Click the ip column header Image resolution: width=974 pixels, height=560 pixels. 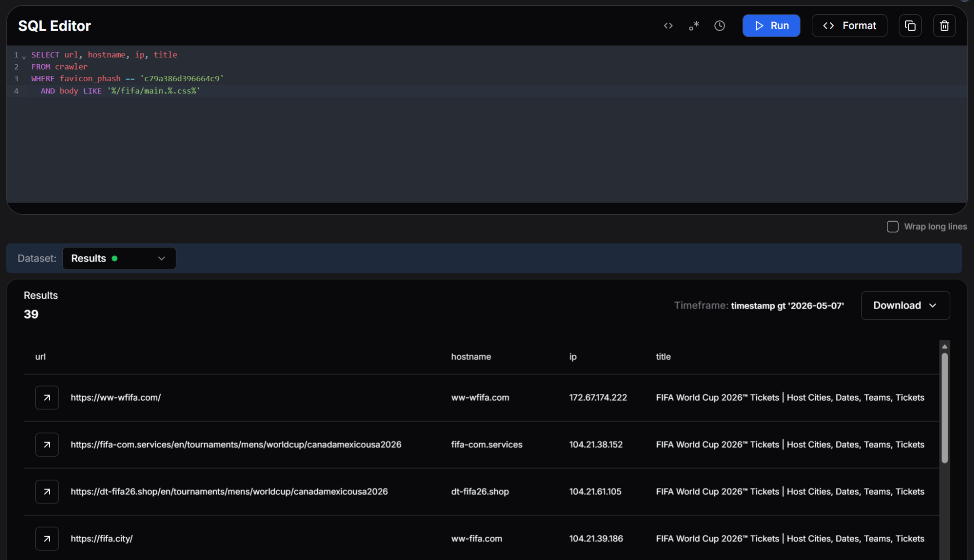pos(573,357)
